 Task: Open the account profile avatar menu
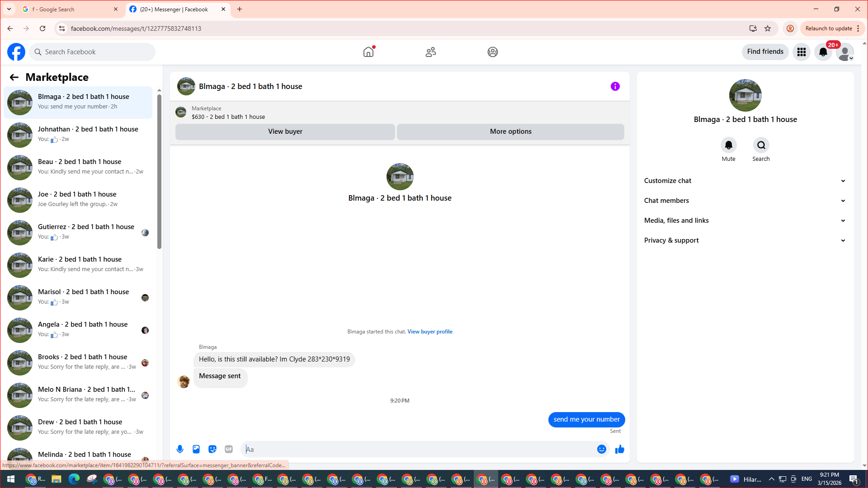point(845,52)
